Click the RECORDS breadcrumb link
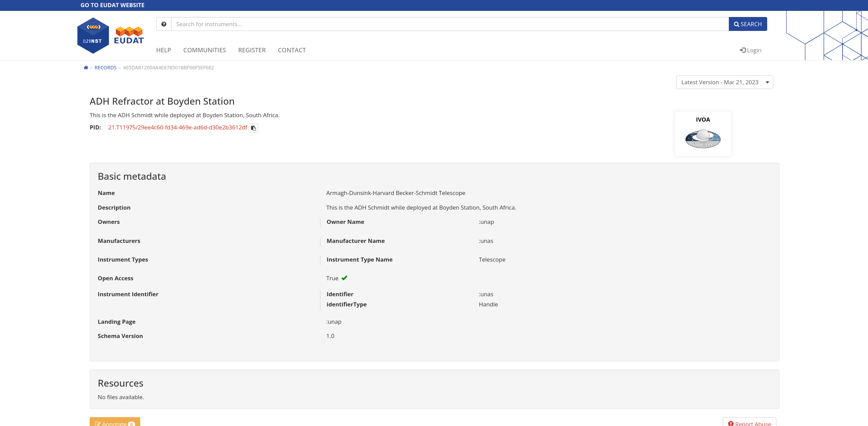 coord(105,68)
